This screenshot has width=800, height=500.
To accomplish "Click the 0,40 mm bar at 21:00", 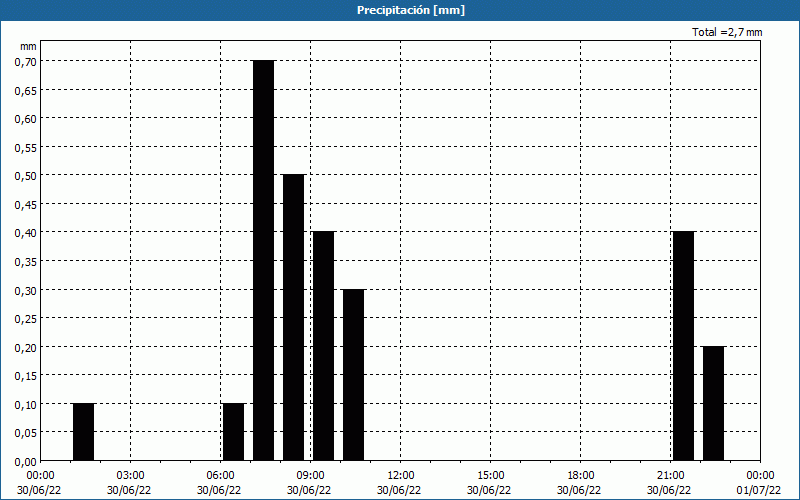I will 684,346.
